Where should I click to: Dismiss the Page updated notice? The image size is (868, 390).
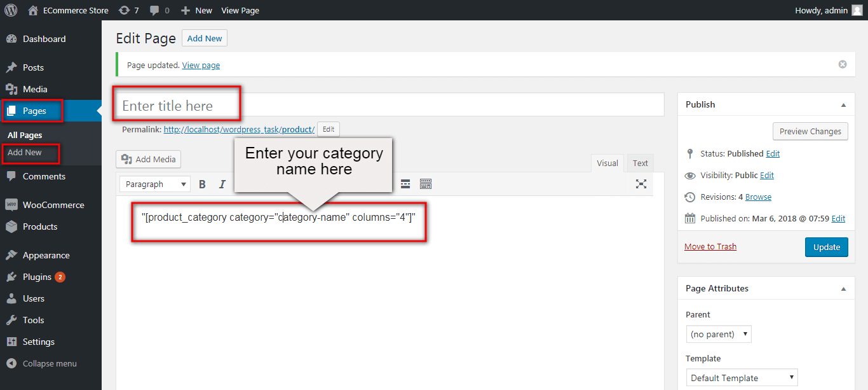click(x=843, y=64)
